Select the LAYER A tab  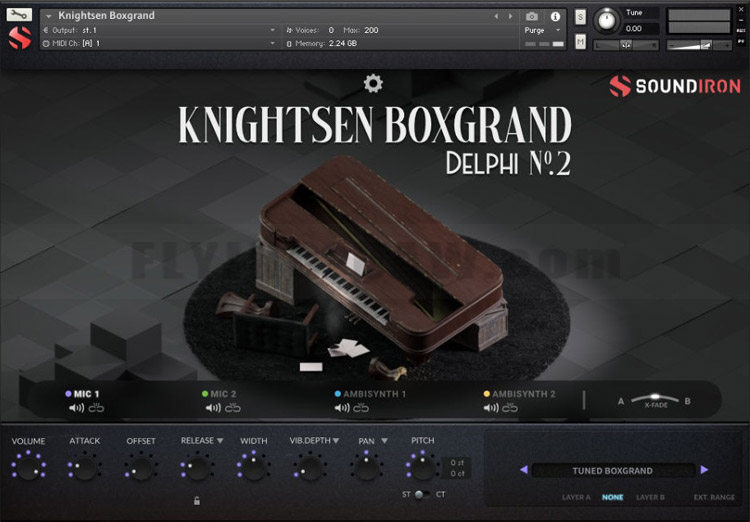pyautogui.click(x=576, y=497)
